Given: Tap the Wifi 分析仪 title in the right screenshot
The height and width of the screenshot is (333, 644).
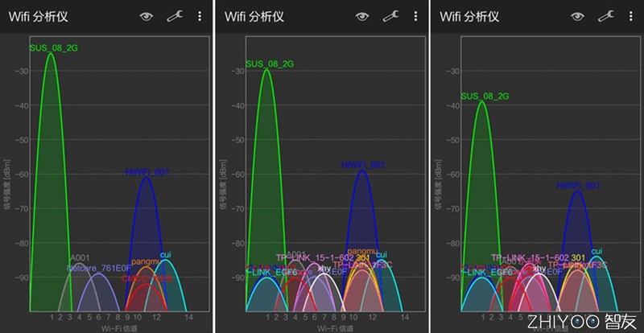Looking at the screenshot, I should 469,17.
